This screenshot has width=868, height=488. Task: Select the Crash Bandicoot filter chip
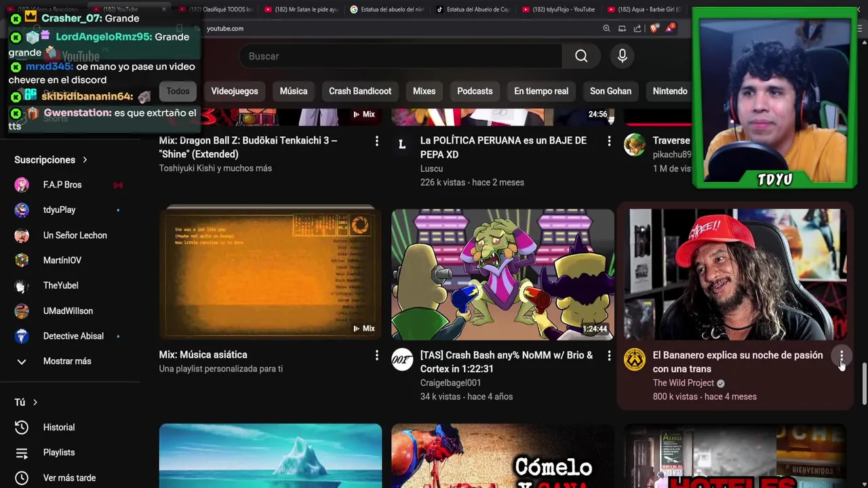pos(360,91)
